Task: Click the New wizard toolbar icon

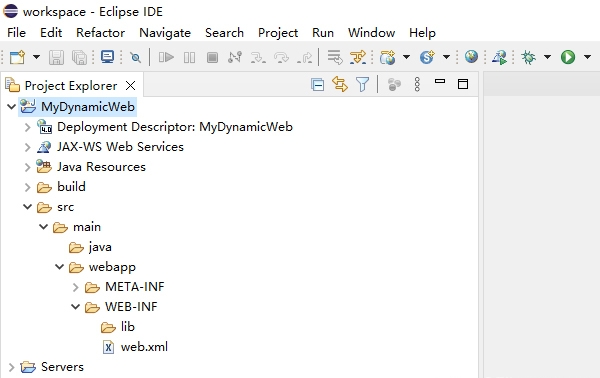Action: [17, 57]
